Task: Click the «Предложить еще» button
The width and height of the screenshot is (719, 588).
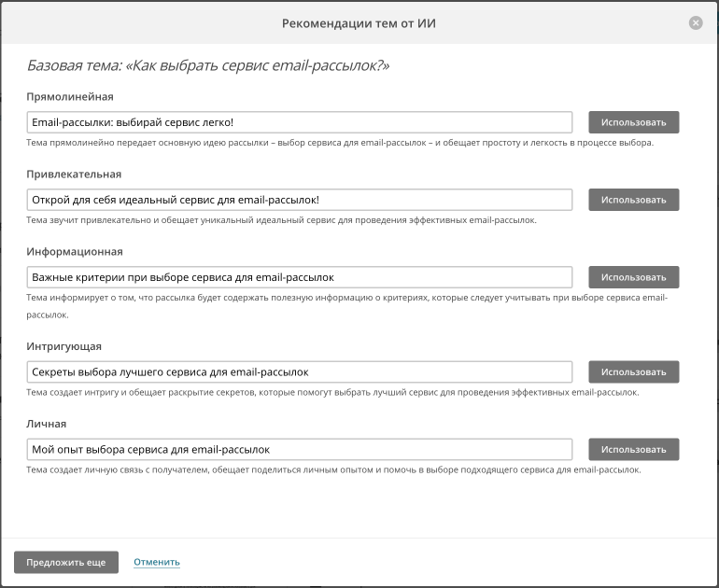Action: [66, 562]
